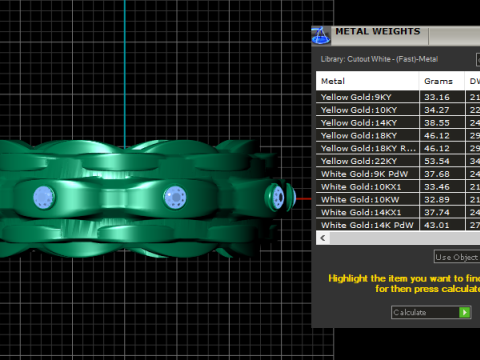Select the Yellow Gold:18KY R... row
Viewport: 480px width, 360px height.
398,148
